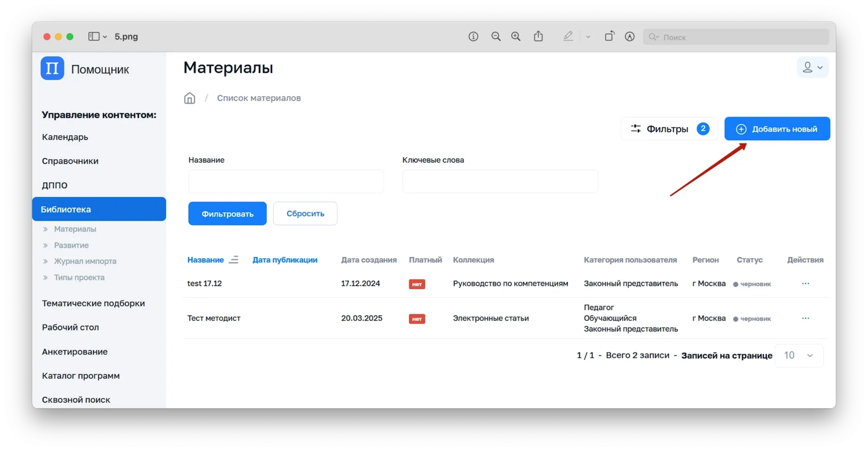The height and width of the screenshot is (451, 868).
Task: Open the user profile dropdown
Action: point(812,68)
